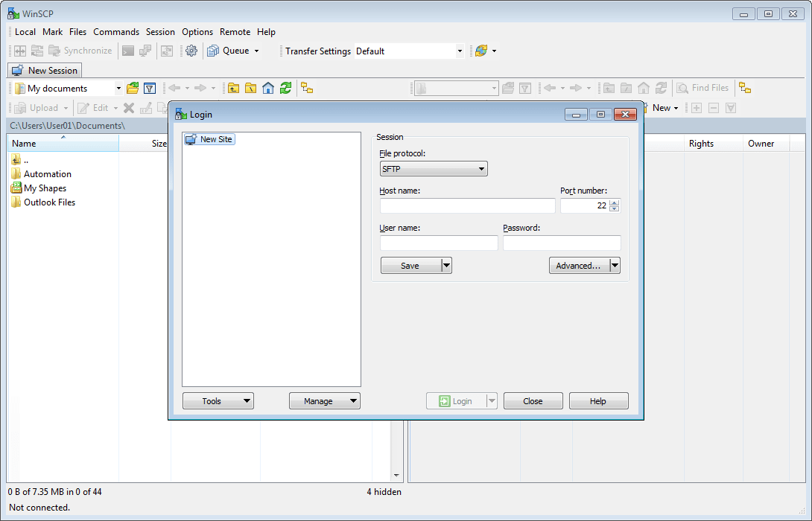The width and height of the screenshot is (812, 521).
Task: Click the local Open Directory folder icon
Action: pos(133,88)
